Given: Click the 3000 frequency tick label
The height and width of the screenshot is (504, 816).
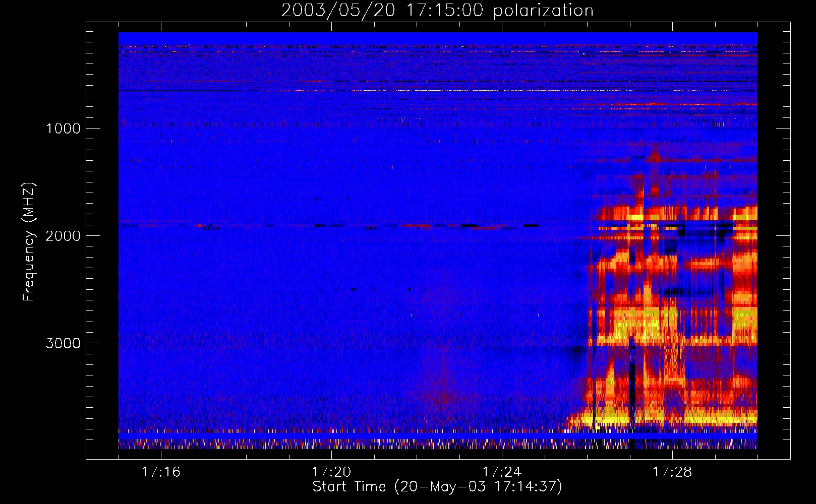Looking at the screenshot, I should [x=63, y=343].
